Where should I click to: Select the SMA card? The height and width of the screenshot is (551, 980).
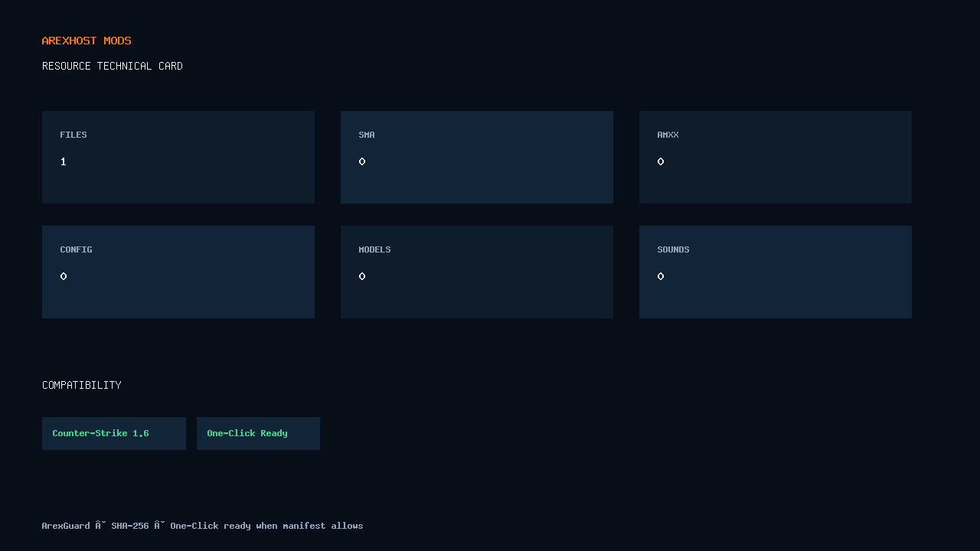point(477,157)
